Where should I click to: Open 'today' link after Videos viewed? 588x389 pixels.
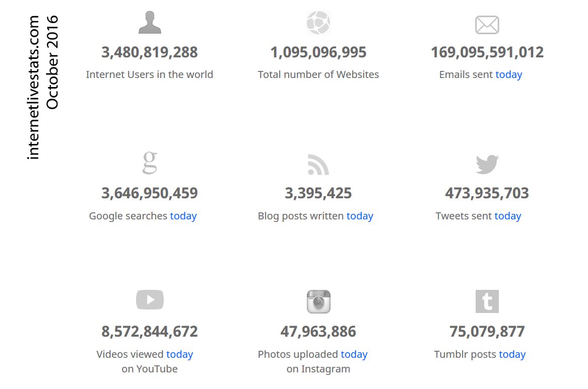coord(180,354)
